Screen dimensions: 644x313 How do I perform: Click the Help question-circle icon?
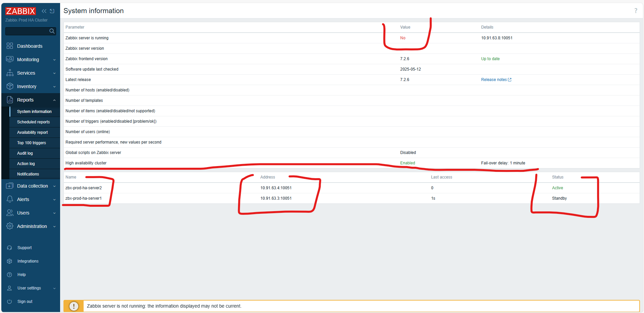pos(9,275)
